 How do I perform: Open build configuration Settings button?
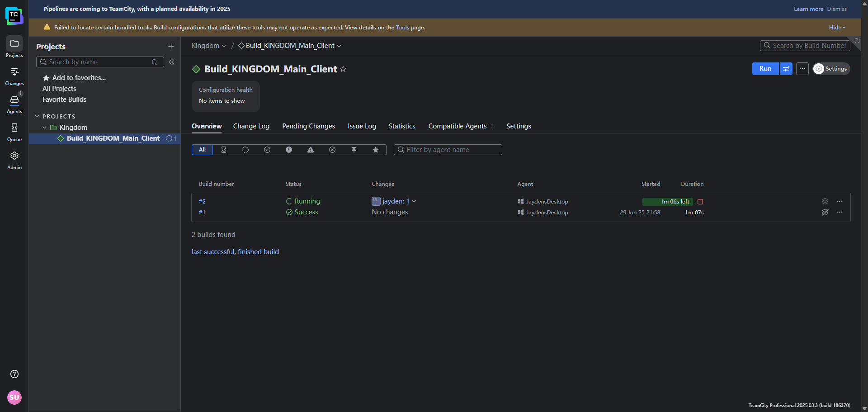831,69
